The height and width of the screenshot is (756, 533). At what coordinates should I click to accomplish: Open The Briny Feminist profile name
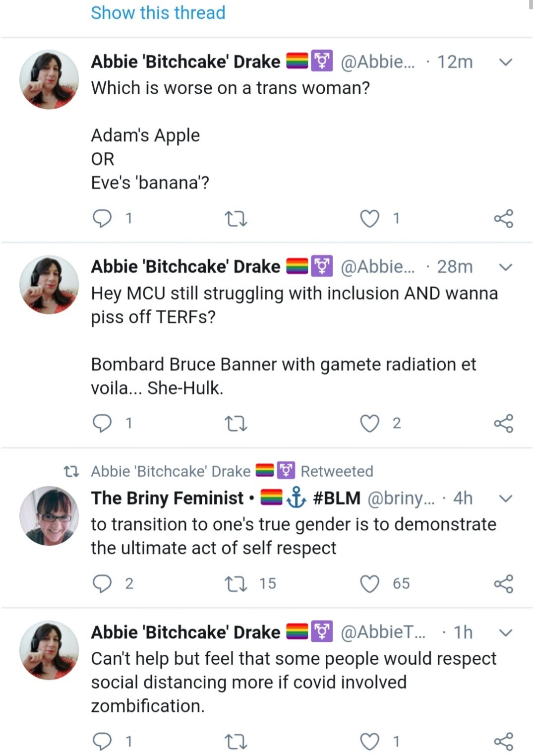(167, 498)
